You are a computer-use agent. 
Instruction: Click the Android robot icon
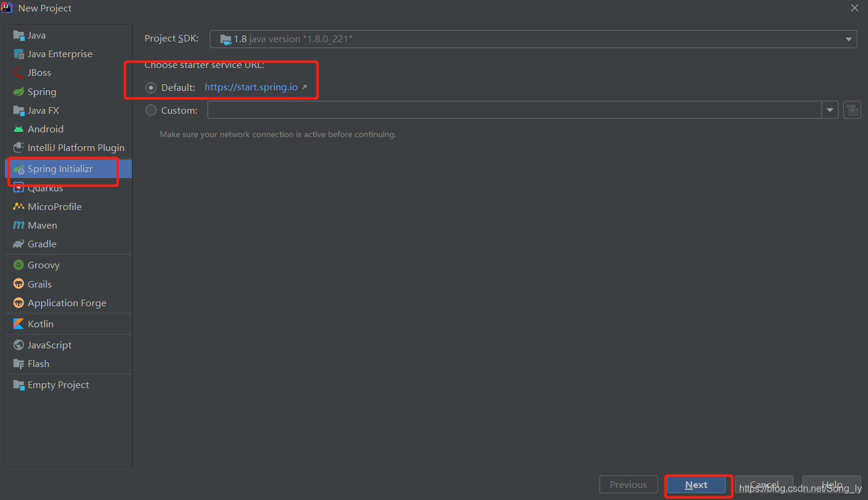[x=18, y=129]
